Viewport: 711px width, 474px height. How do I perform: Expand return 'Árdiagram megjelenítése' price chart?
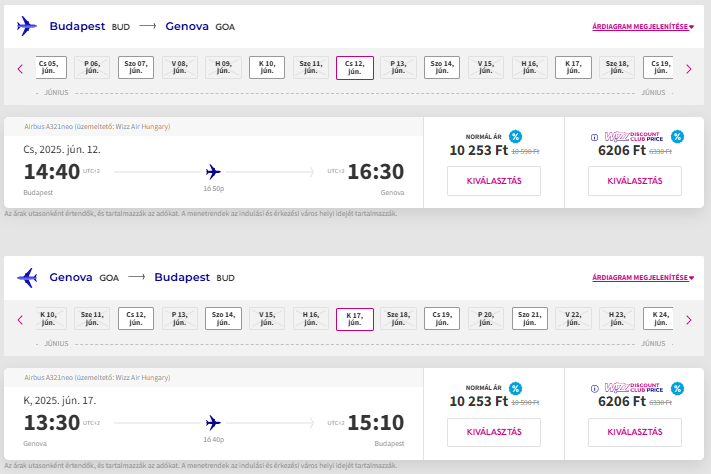(640, 277)
